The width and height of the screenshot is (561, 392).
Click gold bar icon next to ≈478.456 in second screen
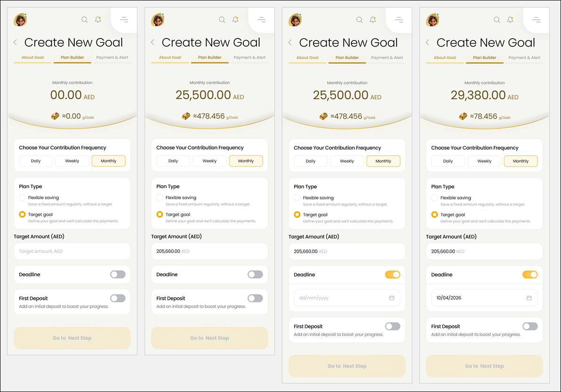(x=186, y=116)
